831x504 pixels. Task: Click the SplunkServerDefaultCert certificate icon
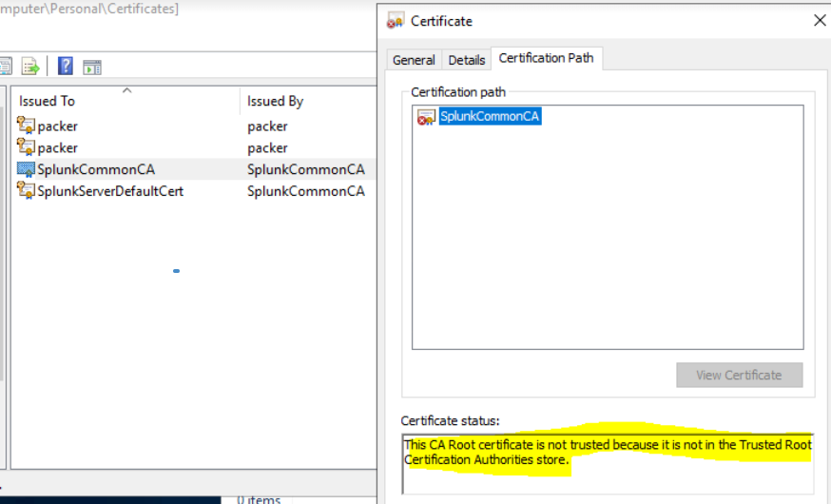tap(26, 191)
